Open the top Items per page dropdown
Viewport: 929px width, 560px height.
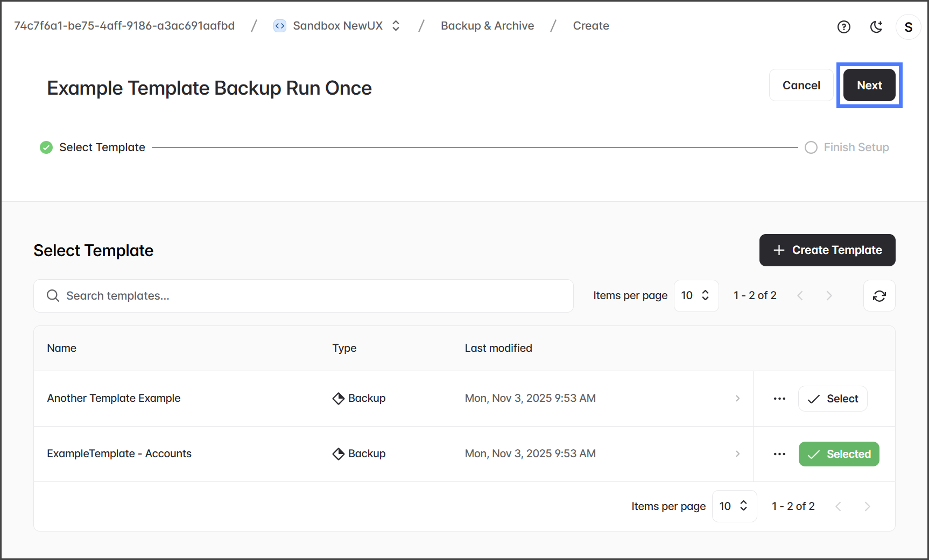click(x=695, y=296)
